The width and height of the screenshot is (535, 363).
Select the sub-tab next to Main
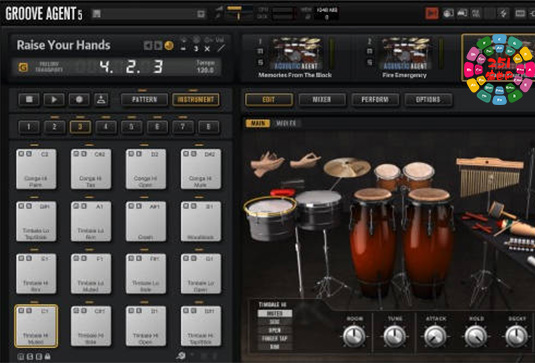pyautogui.click(x=286, y=123)
